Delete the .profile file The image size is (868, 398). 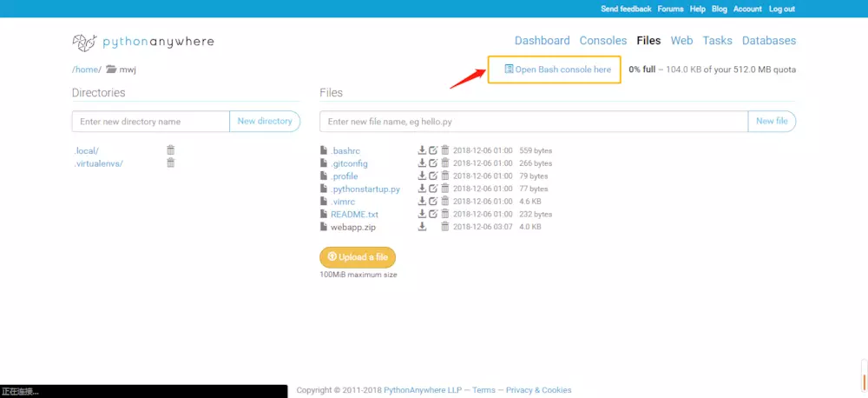(445, 176)
